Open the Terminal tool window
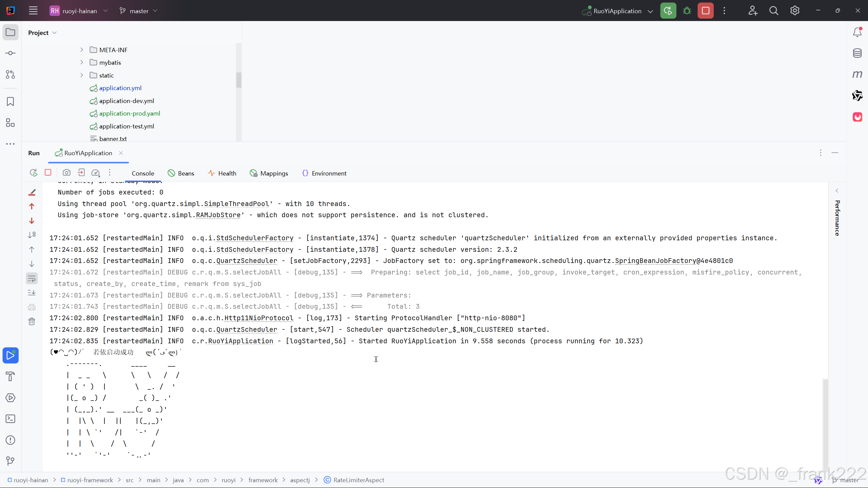Viewport: 868px width, 488px height. [10, 419]
